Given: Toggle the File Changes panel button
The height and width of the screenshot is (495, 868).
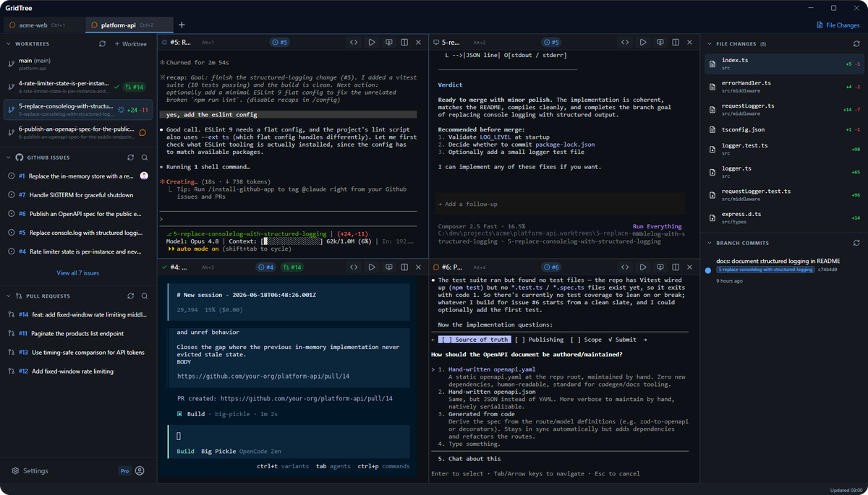Looking at the screenshot, I should click(x=838, y=25).
